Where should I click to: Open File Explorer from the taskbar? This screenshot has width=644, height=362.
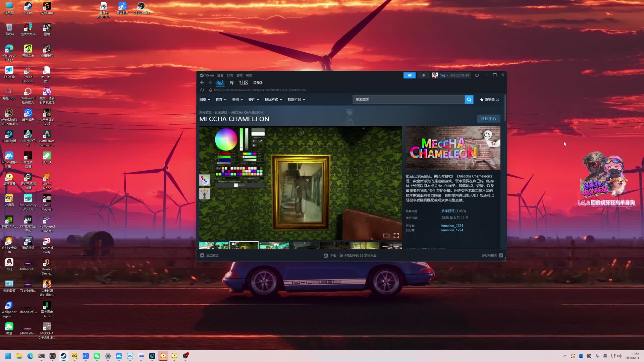(x=19, y=356)
